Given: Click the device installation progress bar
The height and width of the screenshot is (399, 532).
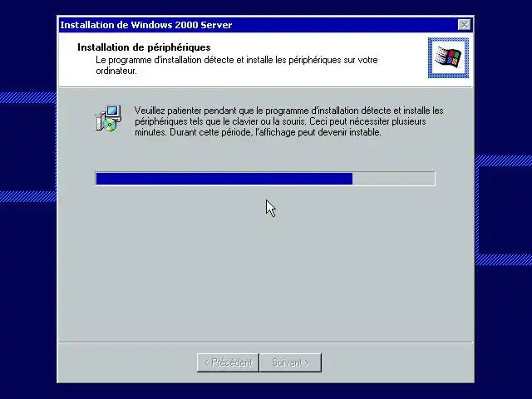Looking at the screenshot, I should [265, 179].
